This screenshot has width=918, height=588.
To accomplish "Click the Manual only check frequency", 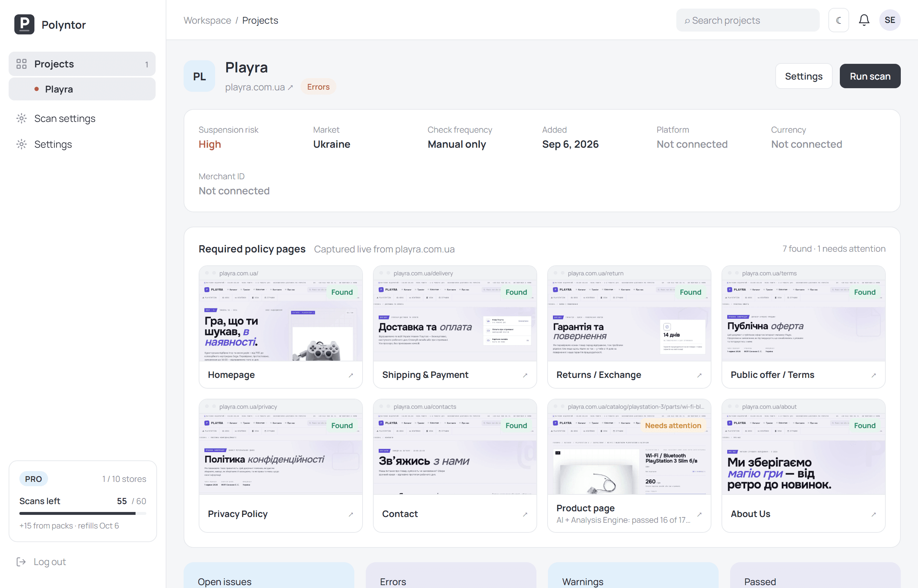I will [x=457, y=144].
